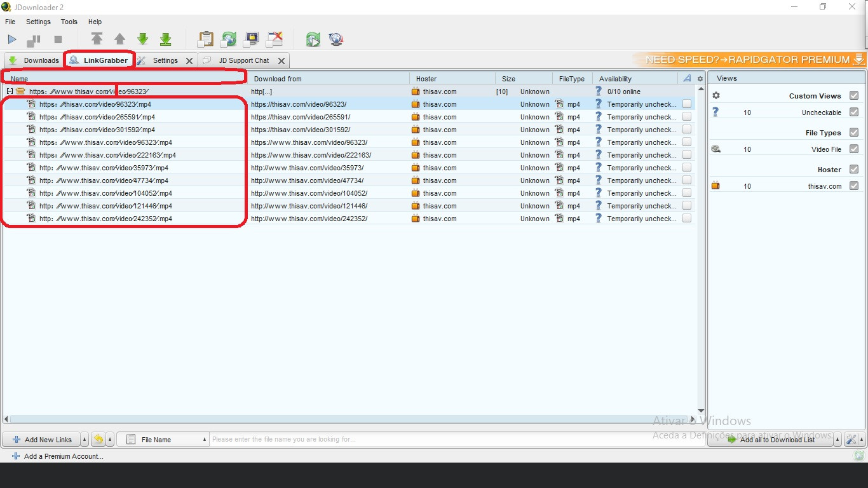This screenshot has width=868, height=488.
Task: Open the Add all to Download List arrow dropdown
Action: [837, 440]
